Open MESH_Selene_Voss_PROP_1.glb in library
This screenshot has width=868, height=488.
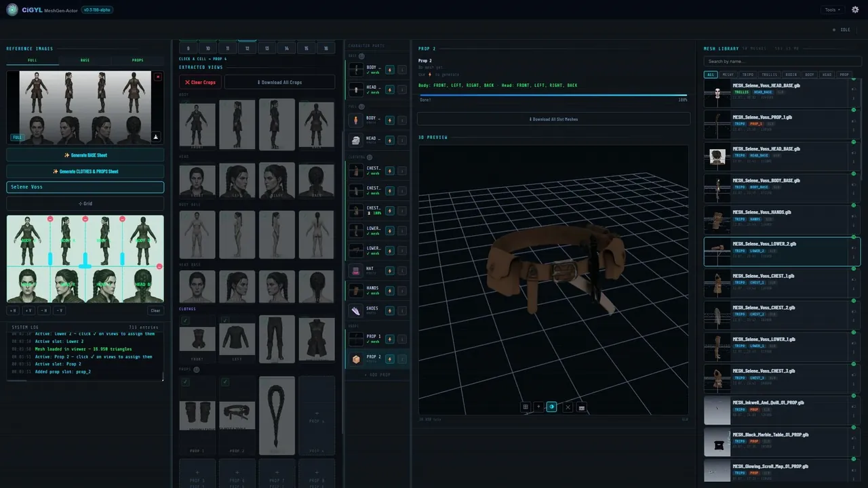click(783, 123)
